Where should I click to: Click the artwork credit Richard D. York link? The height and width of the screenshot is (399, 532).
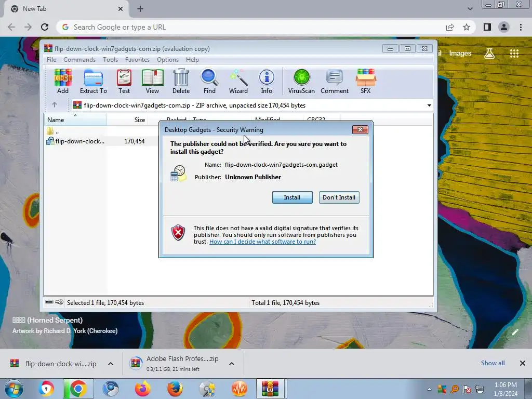[x=65, y=331]
